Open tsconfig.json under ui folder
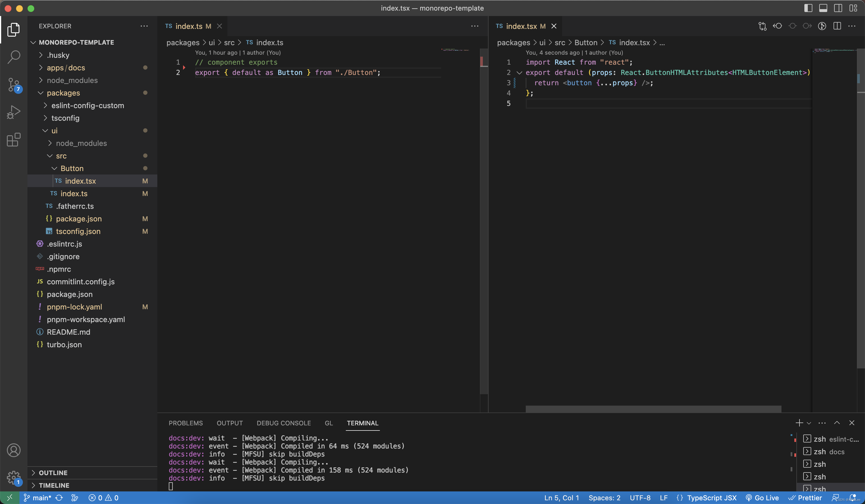 coord(92,231)
